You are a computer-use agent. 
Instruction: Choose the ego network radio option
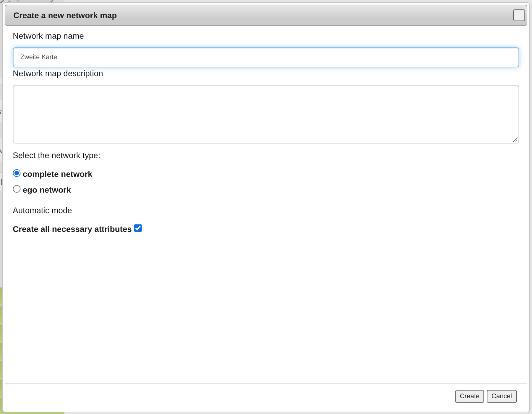click(17, 189)
